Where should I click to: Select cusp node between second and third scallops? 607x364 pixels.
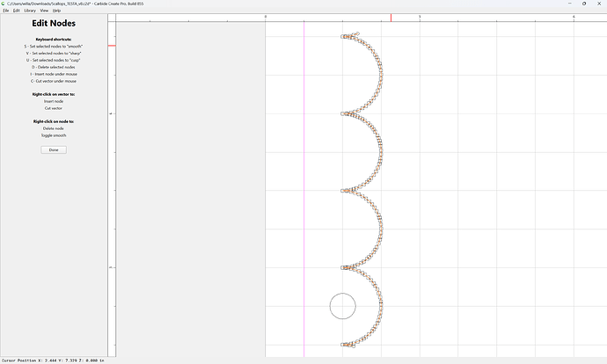click(x=342, y=191)
